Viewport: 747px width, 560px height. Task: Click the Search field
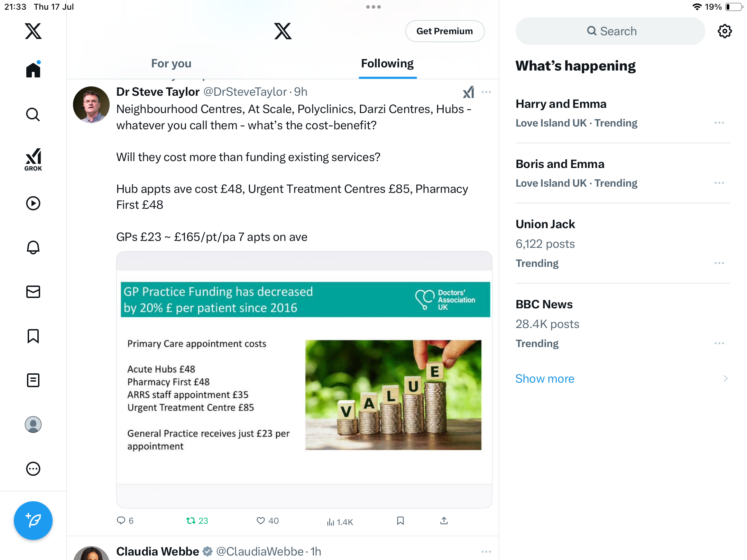coord(610,31)
